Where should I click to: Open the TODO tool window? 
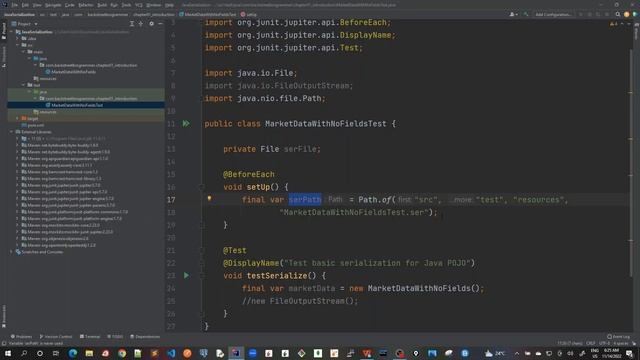[115, 336]
